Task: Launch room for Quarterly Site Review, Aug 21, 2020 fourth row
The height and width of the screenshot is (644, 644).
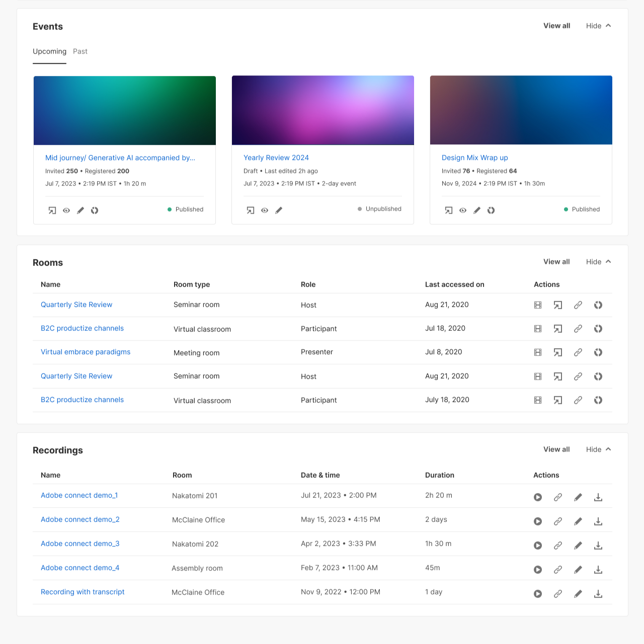Action: pos(558,376)
